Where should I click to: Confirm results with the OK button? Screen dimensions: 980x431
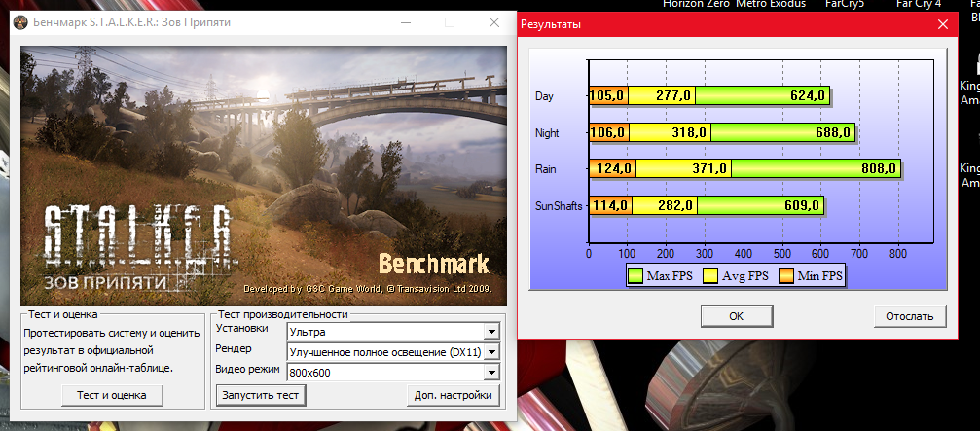(x=737, y=316)
